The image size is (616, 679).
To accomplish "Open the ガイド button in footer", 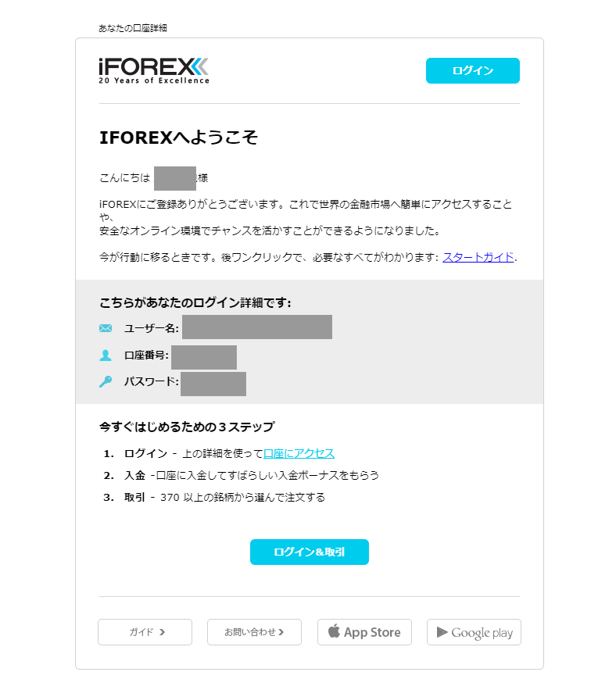I will pyautogui.click(x=145, y=632).
